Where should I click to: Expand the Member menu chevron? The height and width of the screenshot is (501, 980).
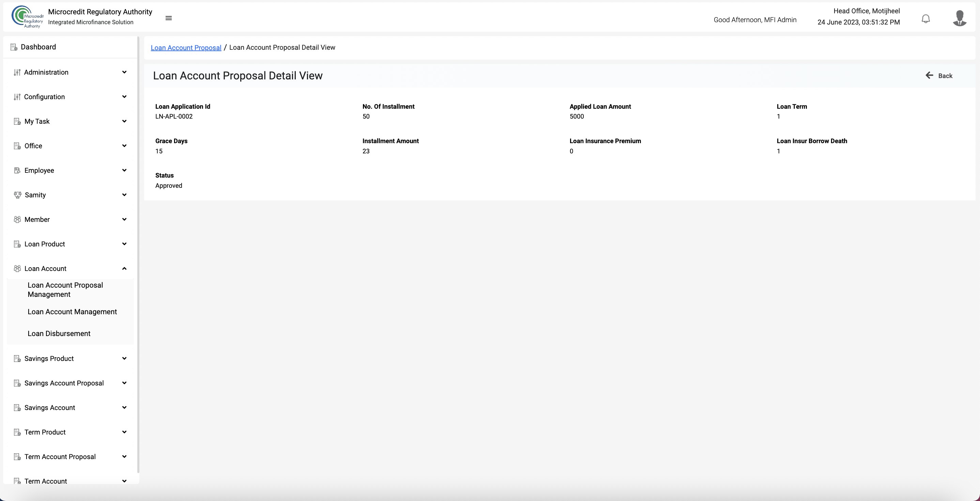click(124, 219)
